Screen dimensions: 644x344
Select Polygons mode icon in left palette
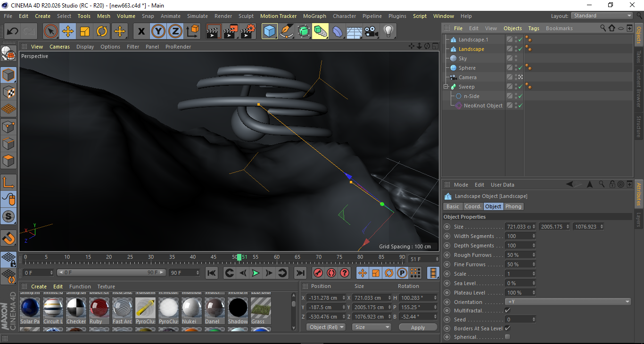coord(8,161)
